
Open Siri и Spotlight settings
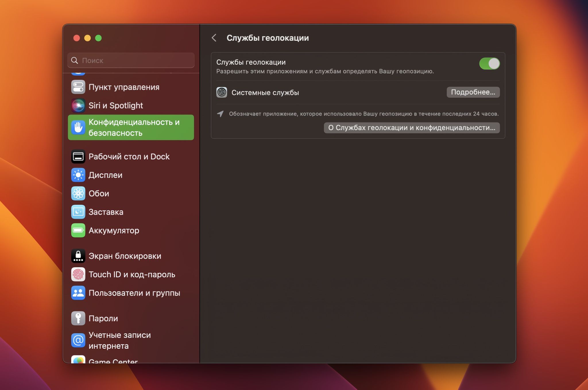pyautogui.click(x=131, y=106)
